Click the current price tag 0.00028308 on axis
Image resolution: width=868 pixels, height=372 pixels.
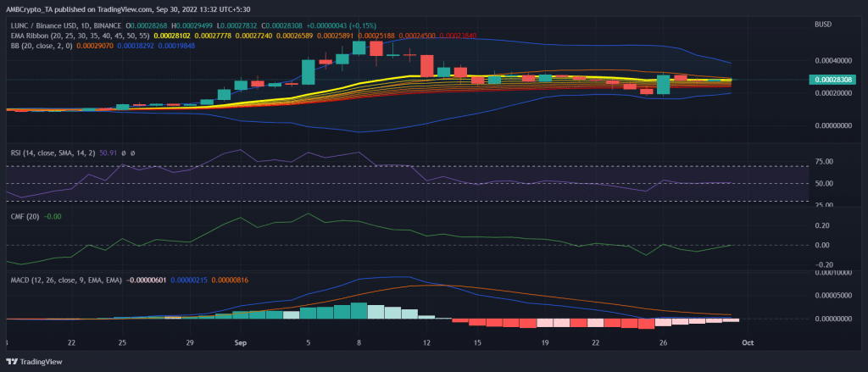coord(832,80)
